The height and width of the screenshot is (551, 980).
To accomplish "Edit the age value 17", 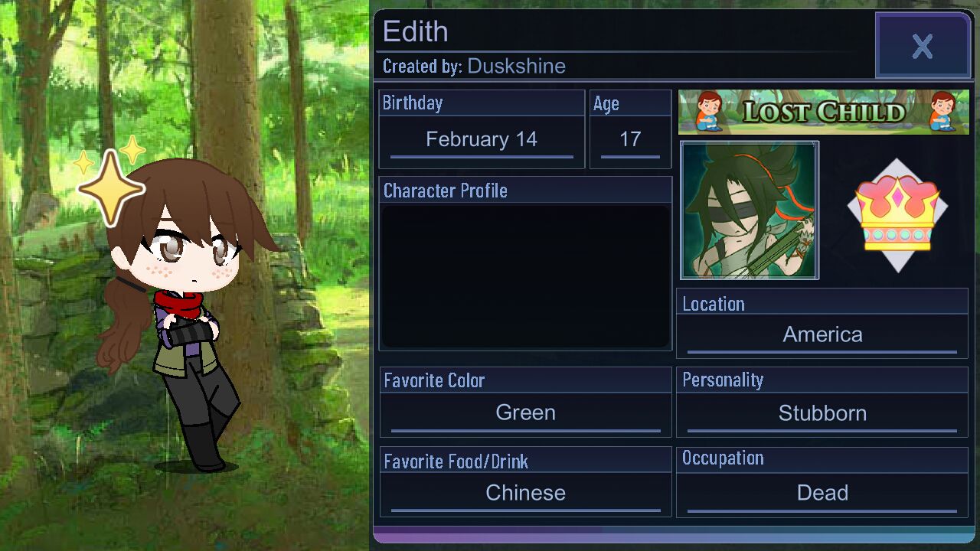I will click(630, 140).
